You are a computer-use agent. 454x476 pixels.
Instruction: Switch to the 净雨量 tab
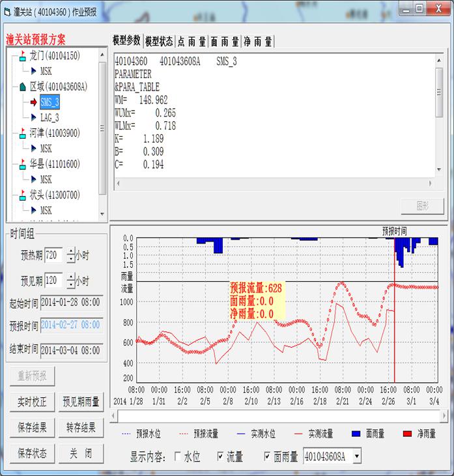[257, 41]
